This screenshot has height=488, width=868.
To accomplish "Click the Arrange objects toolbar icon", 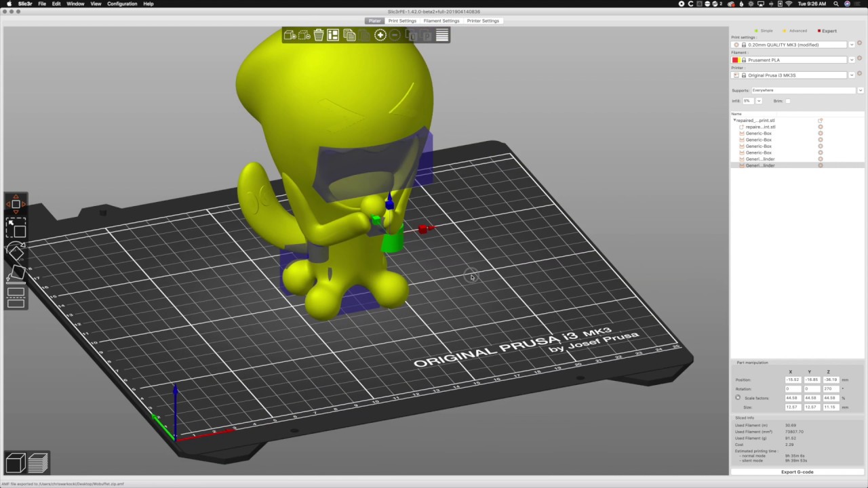I will coord(333,35).
